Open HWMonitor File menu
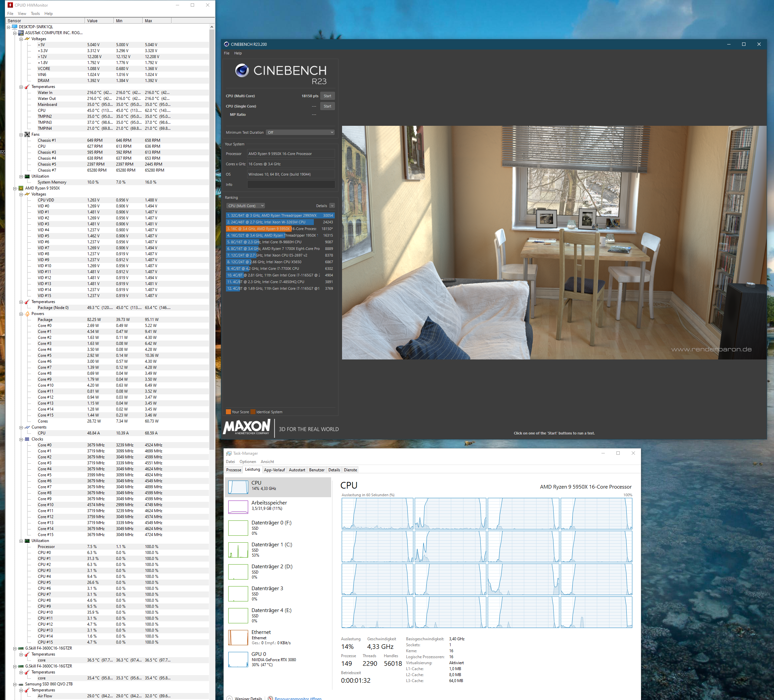774x700 pixels. point(10,14)
